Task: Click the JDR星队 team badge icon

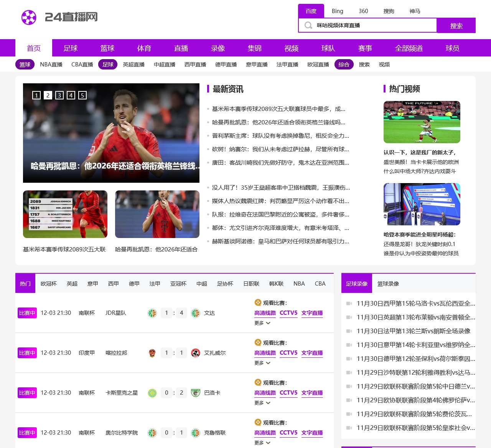Action: pyautogui.click(x=152, y=313)
